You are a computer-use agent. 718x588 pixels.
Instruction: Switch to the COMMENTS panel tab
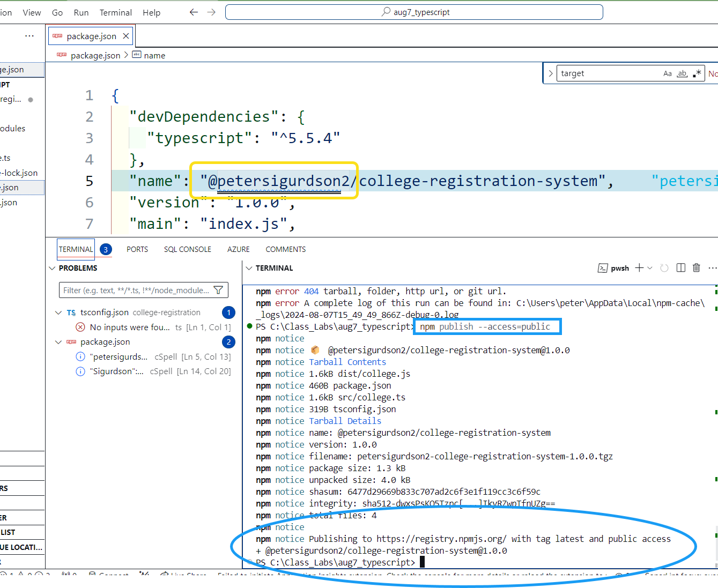[x=286, y=249]
